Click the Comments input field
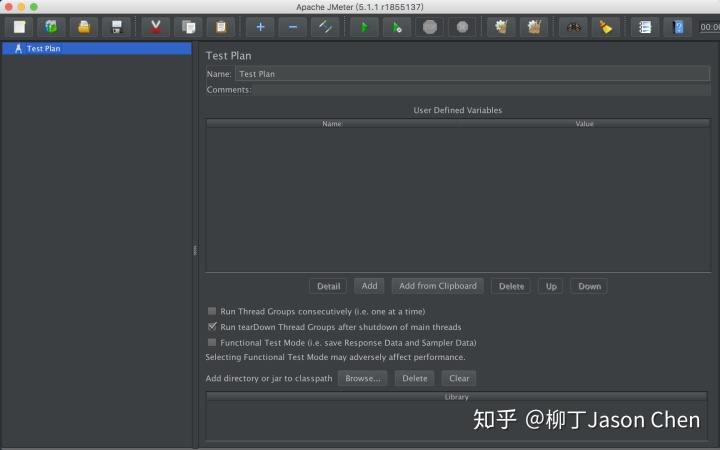Screen dimensions: 720x450 (x=482, y=90)
